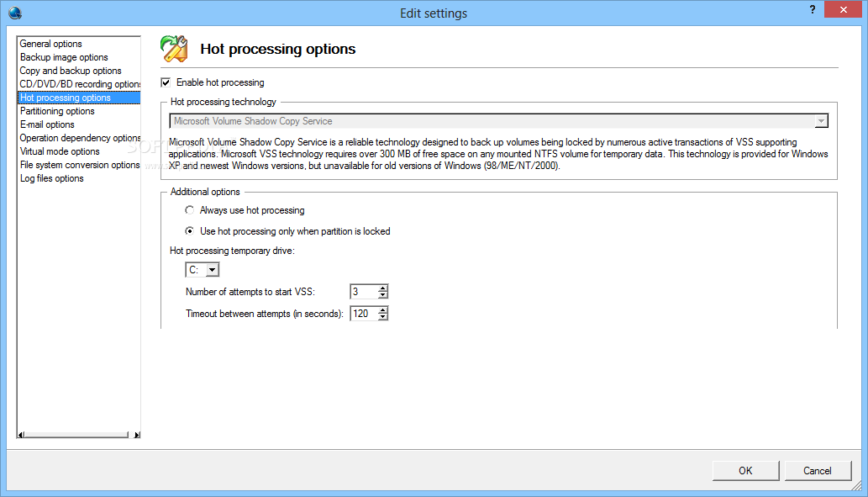Viewport: 868px width, 497px height.
Task: Open Partitioning options section
Action: click(x=57, y=111)
